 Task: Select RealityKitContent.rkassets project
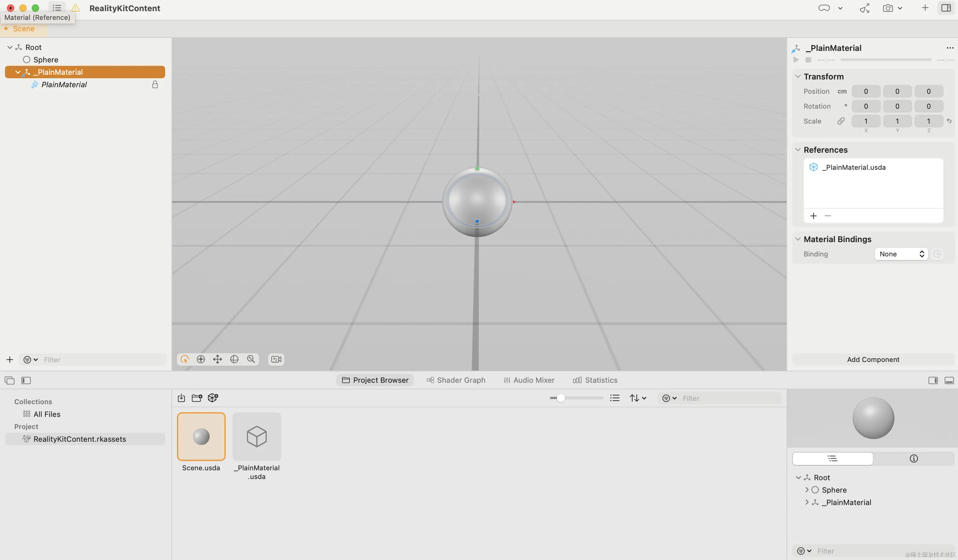click(x=85, y=439)
